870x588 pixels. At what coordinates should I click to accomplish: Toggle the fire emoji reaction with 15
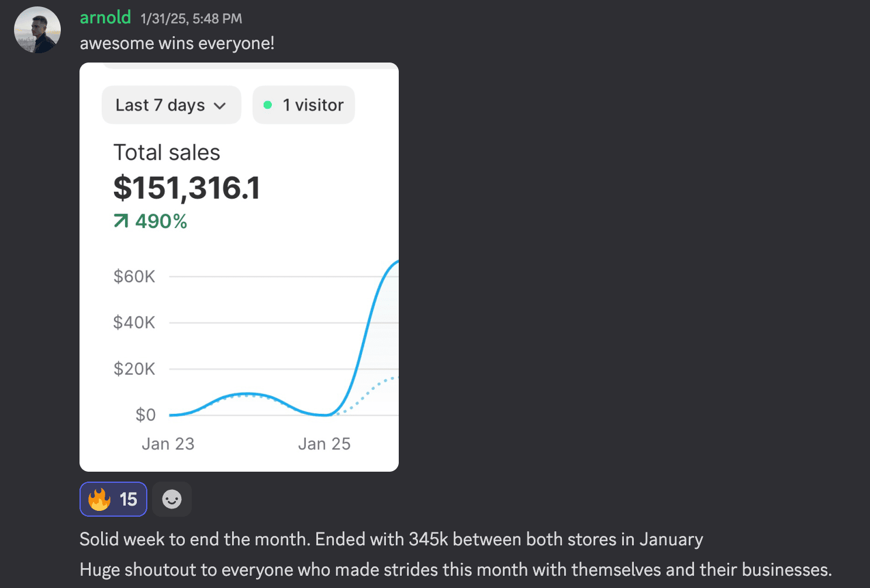[x=113, y=499]
